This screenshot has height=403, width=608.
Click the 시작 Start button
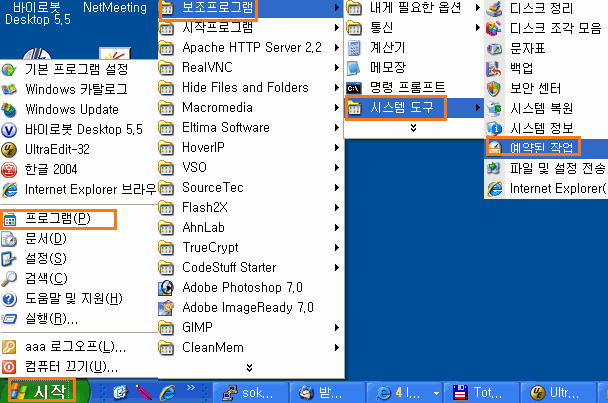pyautogui.click(x=42, y=391)
